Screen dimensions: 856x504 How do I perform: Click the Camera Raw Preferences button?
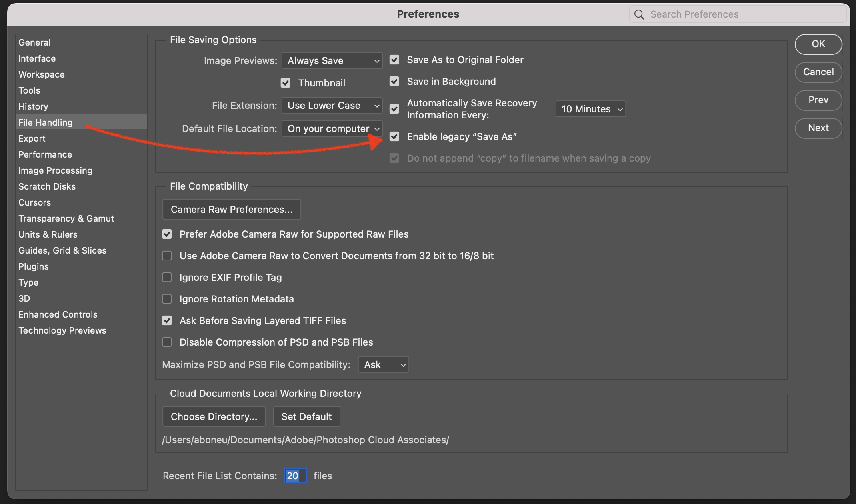coord(232,209)
